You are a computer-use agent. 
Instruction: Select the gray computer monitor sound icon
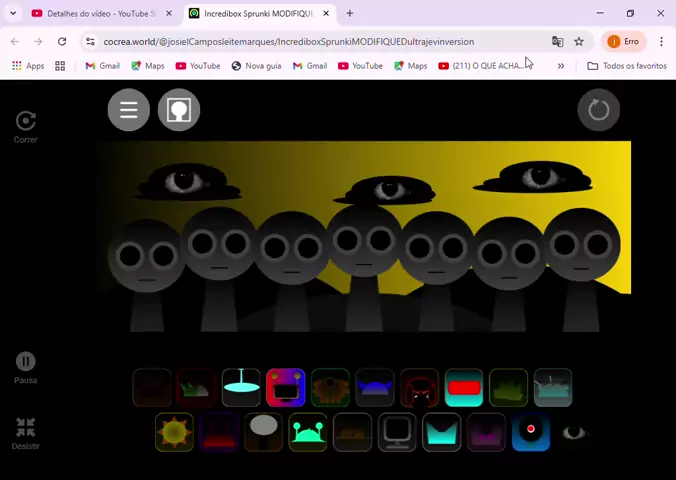point(397,432)
